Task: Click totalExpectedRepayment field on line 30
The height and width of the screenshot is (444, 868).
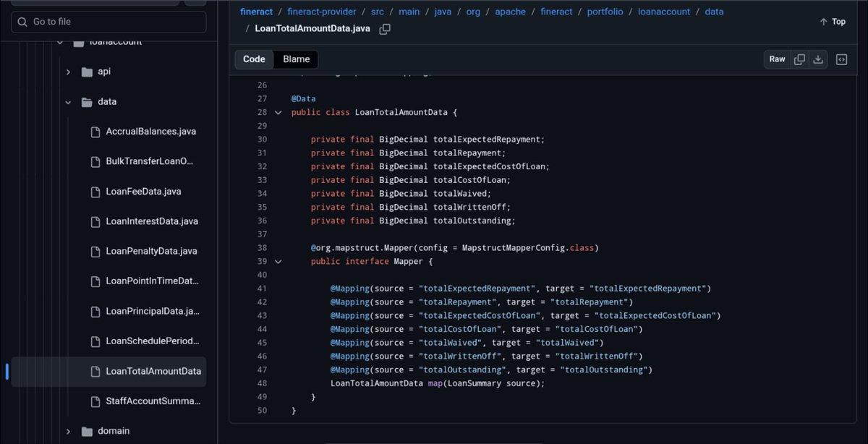Action: 487,139
